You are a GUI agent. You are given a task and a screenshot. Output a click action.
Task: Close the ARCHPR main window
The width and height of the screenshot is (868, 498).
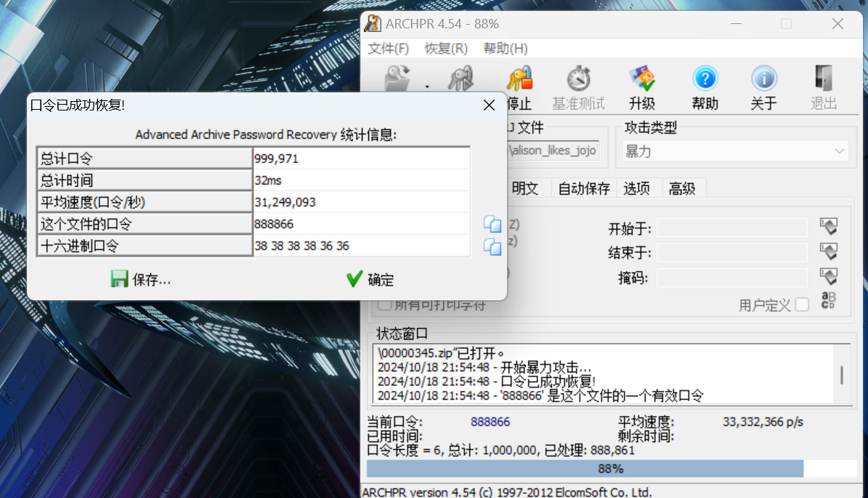tap(837, 24)
